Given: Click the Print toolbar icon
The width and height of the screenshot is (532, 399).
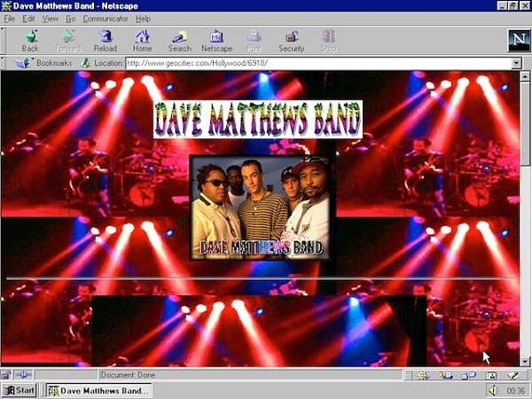Looking at the screenshot, I should point(254,41).
